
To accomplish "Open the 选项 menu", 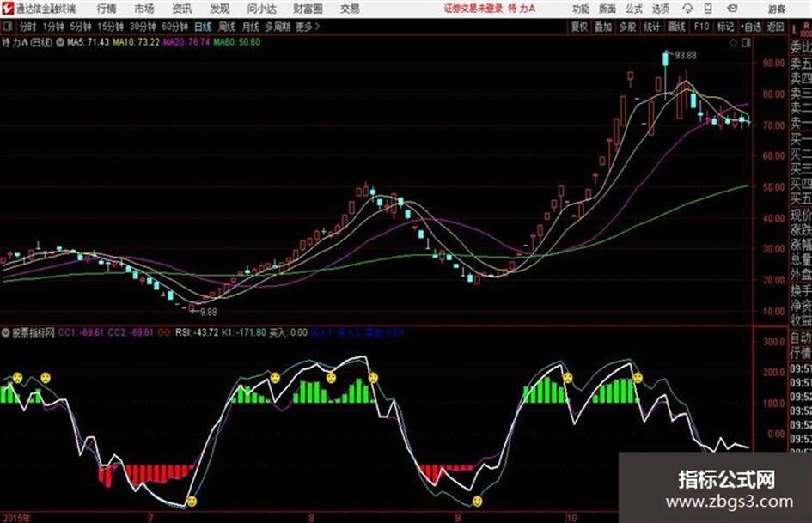I will [660, 9].
